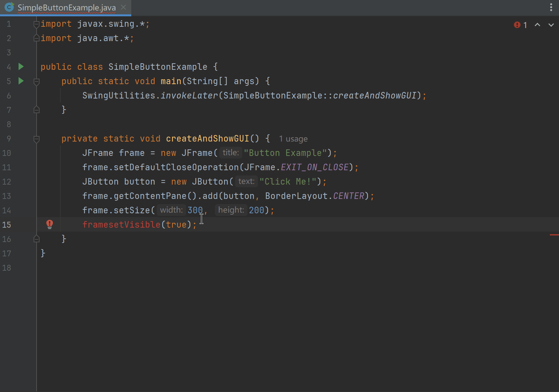559x392 pixels.
Task: Click the fold end marker on line 16
Action: (x=37, y=239)
